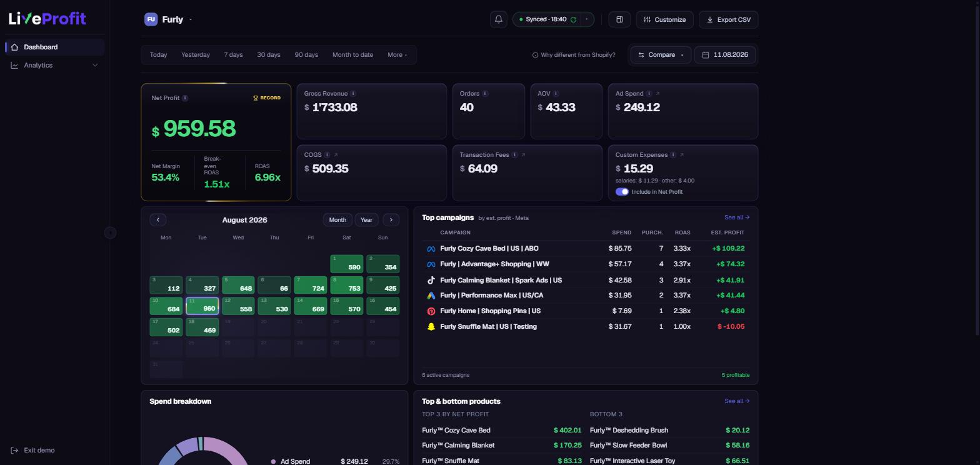
Task: Open the Compare dropdown
Action: click(x=661, y=55)
